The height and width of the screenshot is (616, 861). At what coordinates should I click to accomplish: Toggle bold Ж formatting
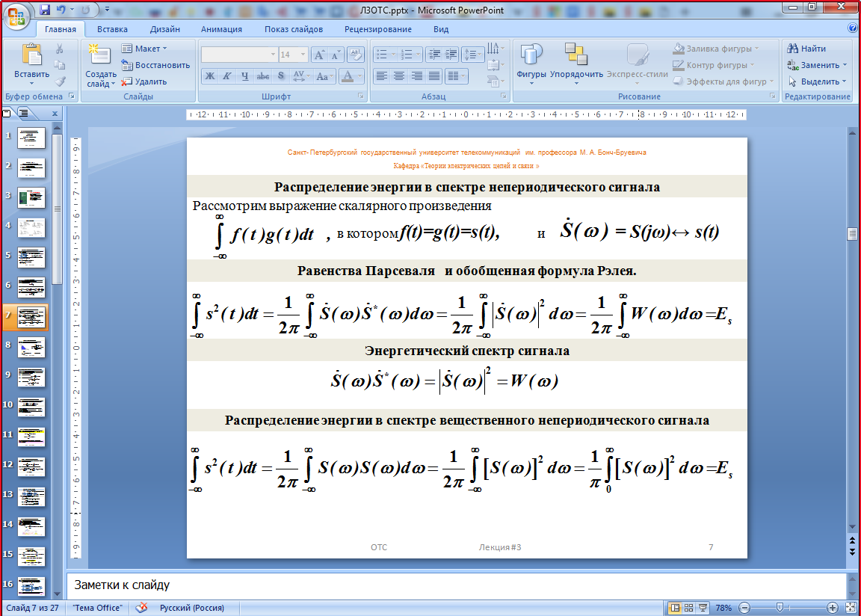click(x=210, y=76)
